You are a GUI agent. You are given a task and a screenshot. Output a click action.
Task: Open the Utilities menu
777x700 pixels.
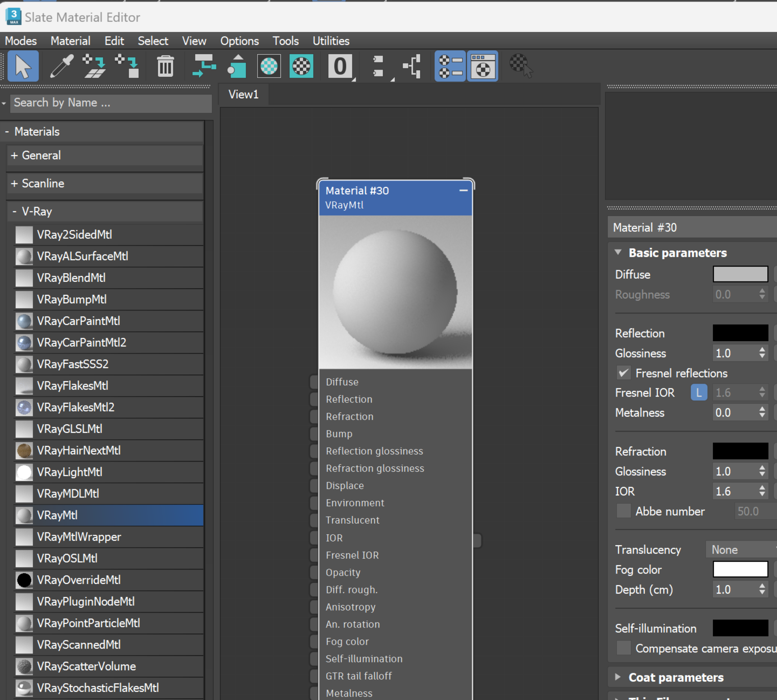click(331, 41)
